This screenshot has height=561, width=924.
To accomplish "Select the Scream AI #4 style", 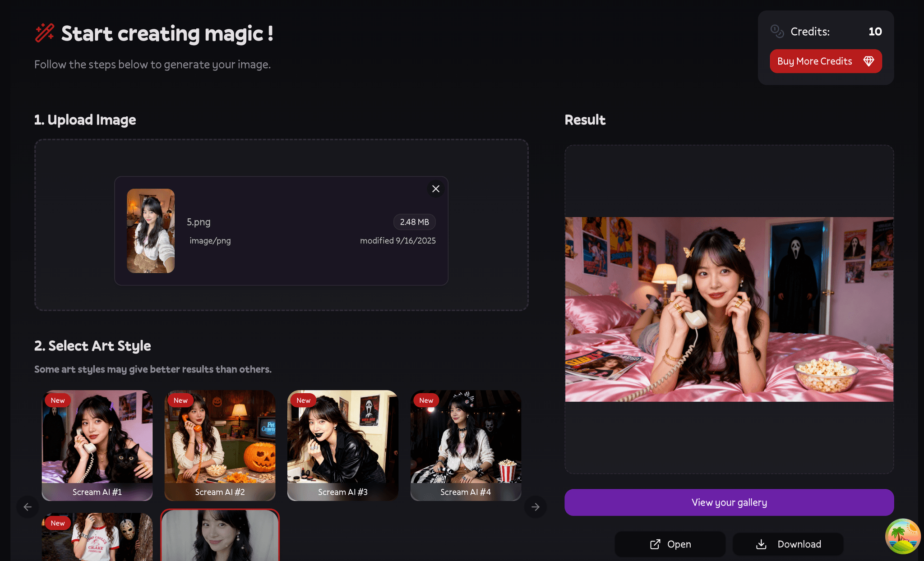I will pos(466,445).
